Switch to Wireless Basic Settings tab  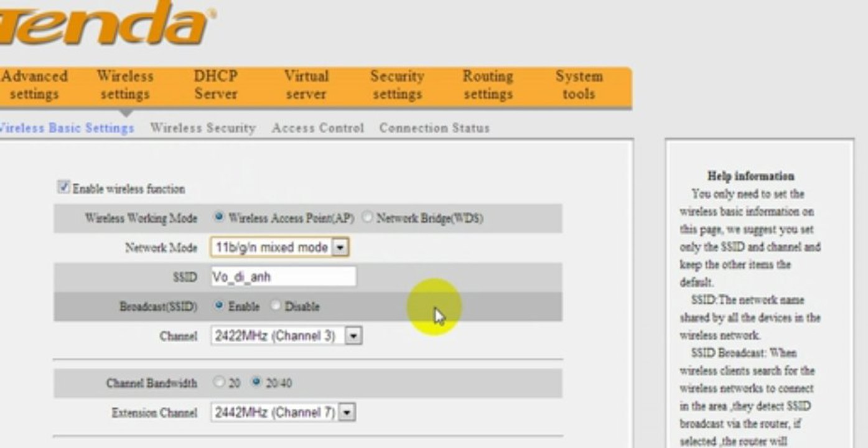click(x=66, y=128)
